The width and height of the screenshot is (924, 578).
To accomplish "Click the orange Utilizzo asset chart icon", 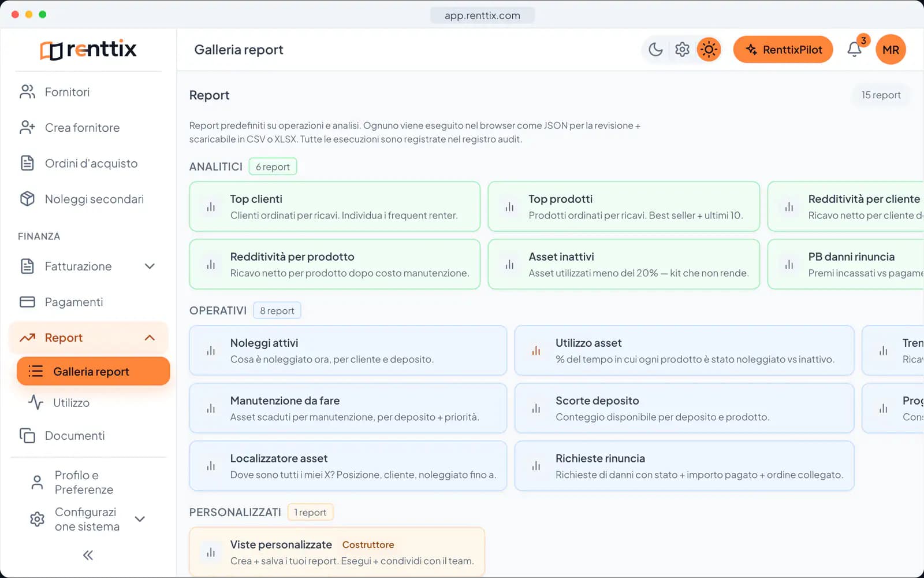I will point(536,351).
